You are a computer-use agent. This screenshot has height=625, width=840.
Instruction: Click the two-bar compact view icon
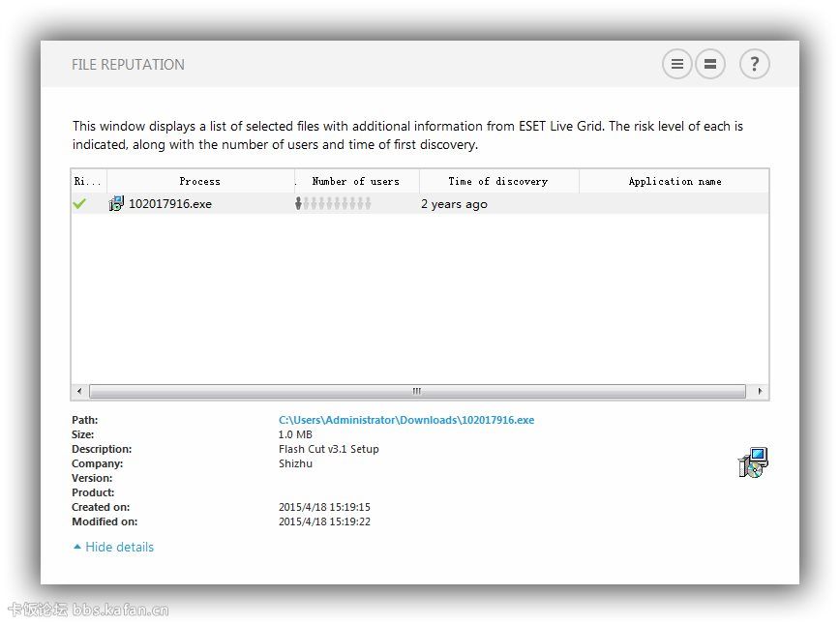tap(710, 64)
